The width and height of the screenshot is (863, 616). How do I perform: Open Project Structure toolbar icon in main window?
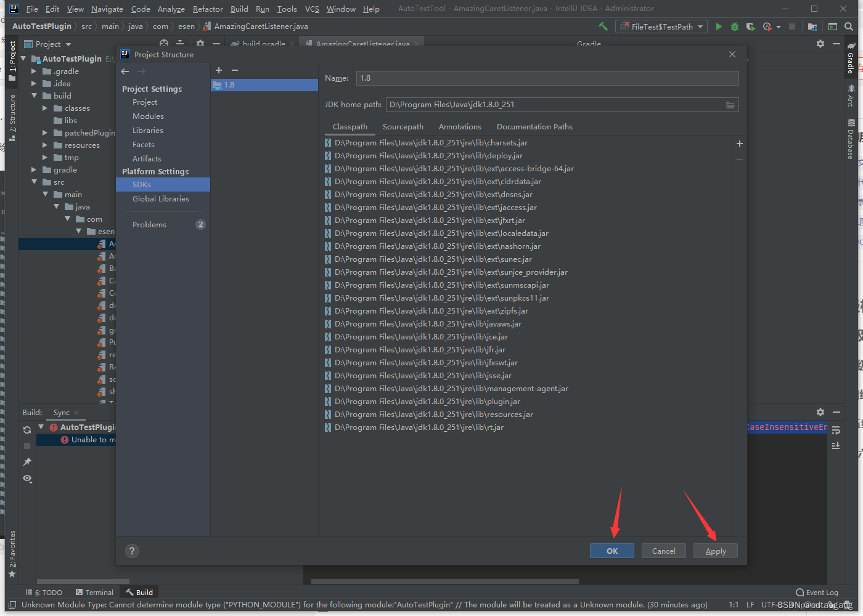pyautogui.click(x=812, y=26)
